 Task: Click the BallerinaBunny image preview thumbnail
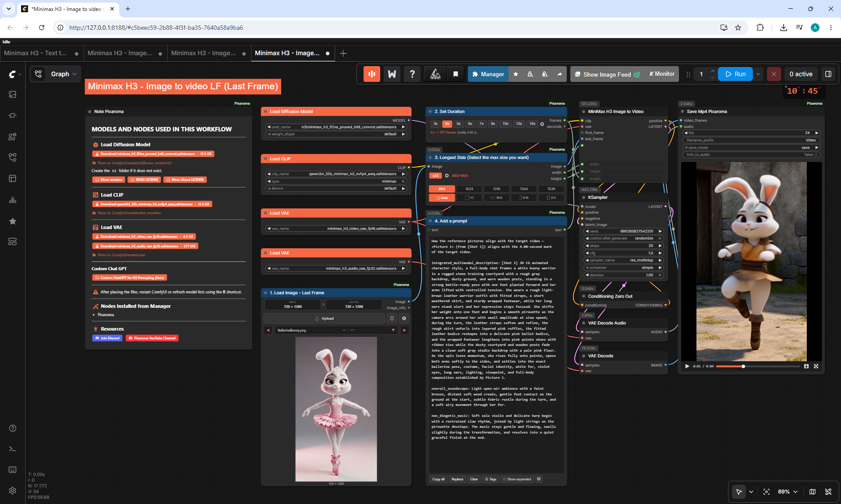(336, 409)
